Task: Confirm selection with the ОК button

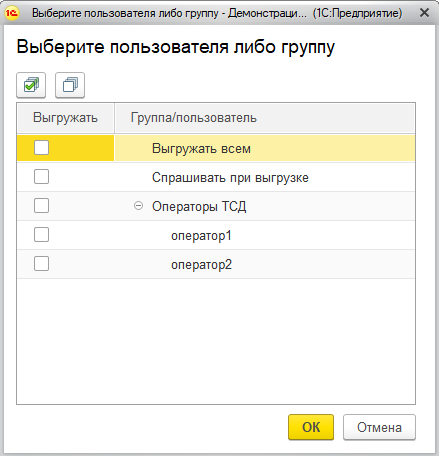Action: 311,427
